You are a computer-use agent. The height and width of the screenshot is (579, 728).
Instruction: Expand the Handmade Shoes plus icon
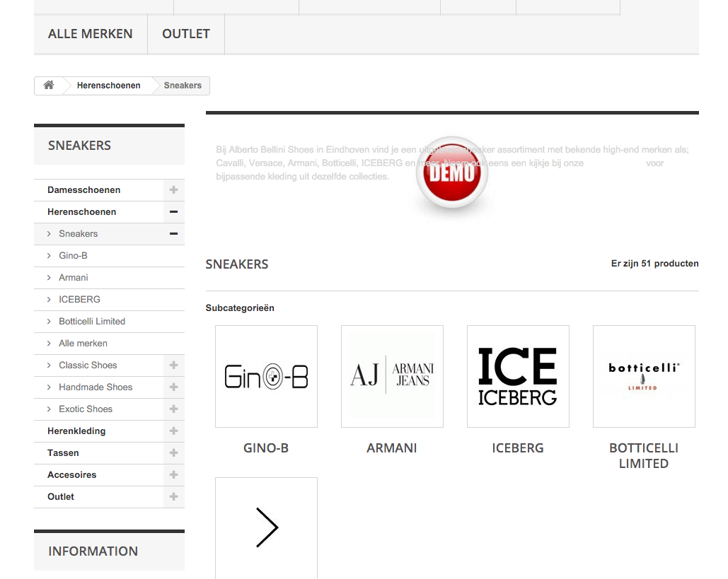[x=173, y=387]
